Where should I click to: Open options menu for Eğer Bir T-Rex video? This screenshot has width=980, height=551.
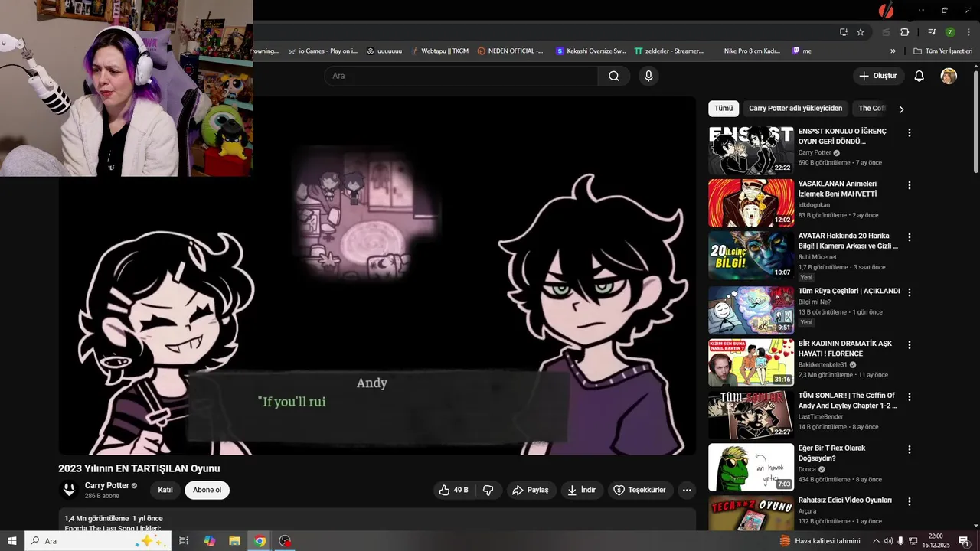pyautogui.click(x=910, y=449)
